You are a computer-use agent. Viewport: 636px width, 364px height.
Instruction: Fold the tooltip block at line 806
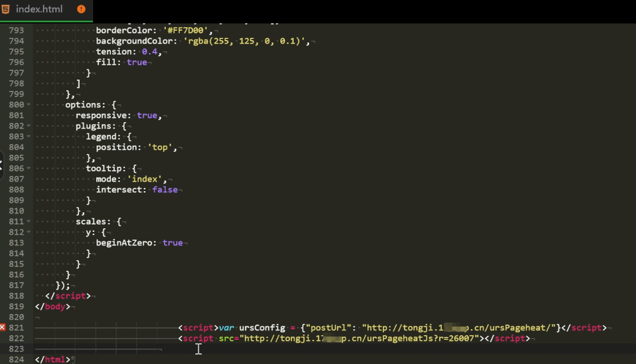click(x=28, y=168)
